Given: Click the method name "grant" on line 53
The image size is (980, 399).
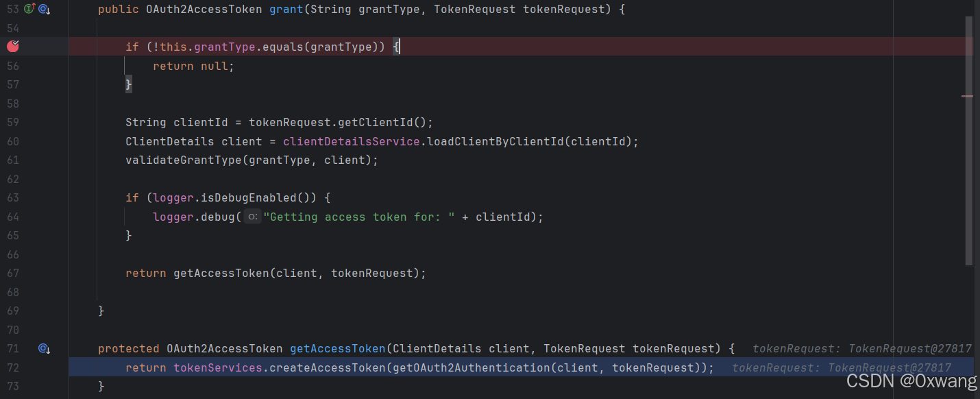Looking at the screenshot, I should [286, 10].
